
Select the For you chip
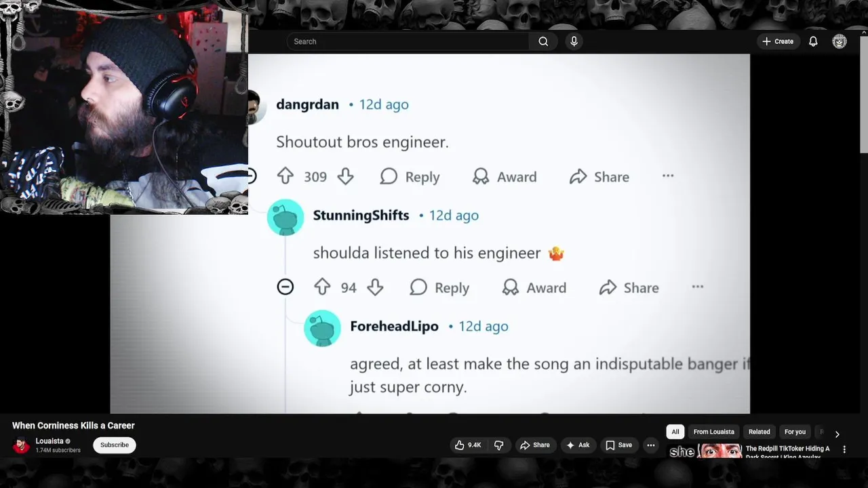795,432
